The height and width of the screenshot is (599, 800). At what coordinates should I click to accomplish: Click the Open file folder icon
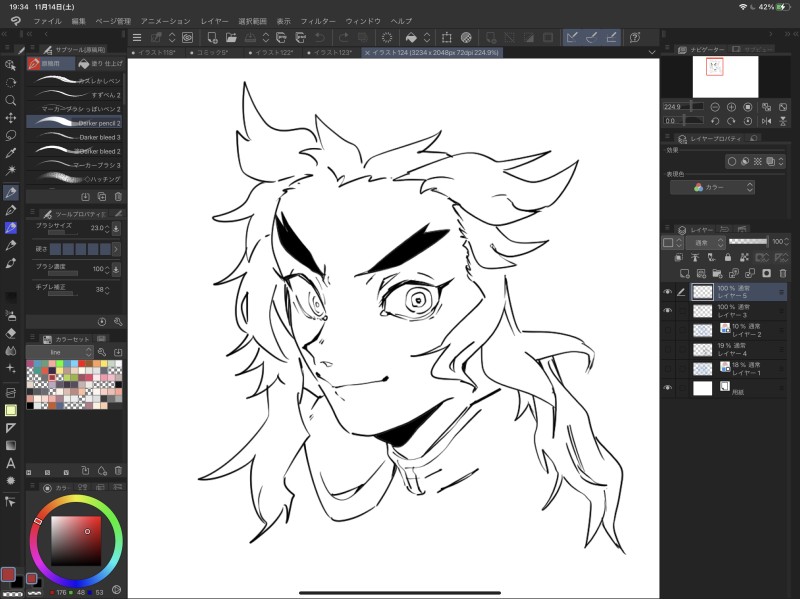(x=231, y=37)
